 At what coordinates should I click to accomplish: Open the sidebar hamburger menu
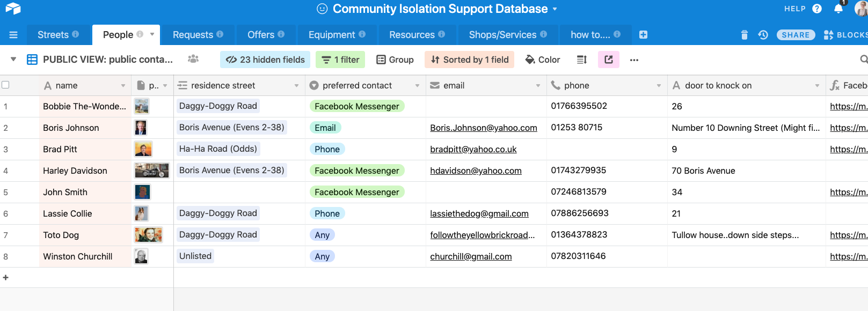pos(13,35)
